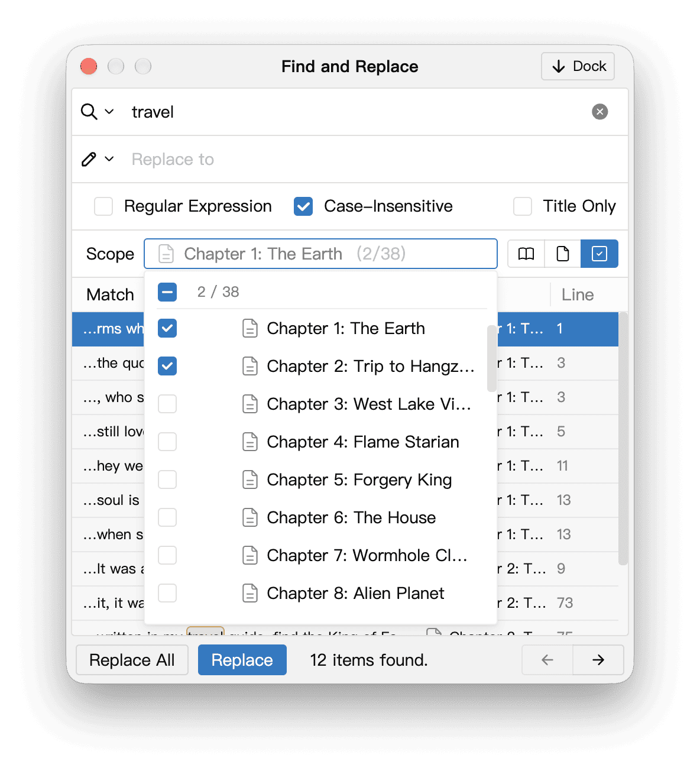Uncheck Chapter 1: The Earth checkbox
The width and height of the screenshot is (700, 771).
[x=167, y=328]
